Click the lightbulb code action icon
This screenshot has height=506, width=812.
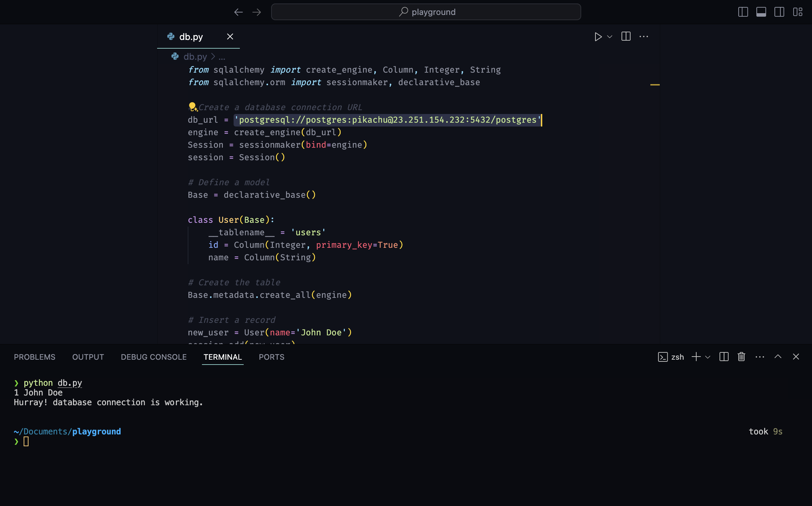[x=193, y=106]
